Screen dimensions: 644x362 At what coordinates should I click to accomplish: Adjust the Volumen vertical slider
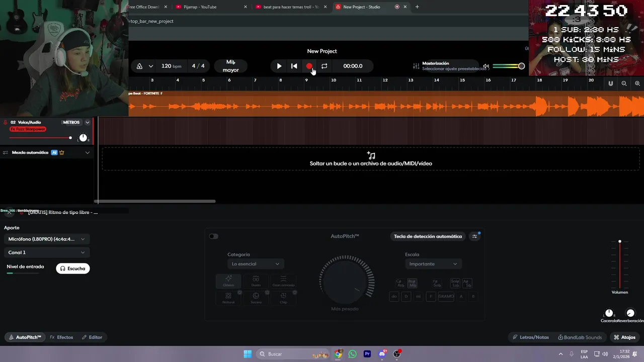[x=620, y=264]
